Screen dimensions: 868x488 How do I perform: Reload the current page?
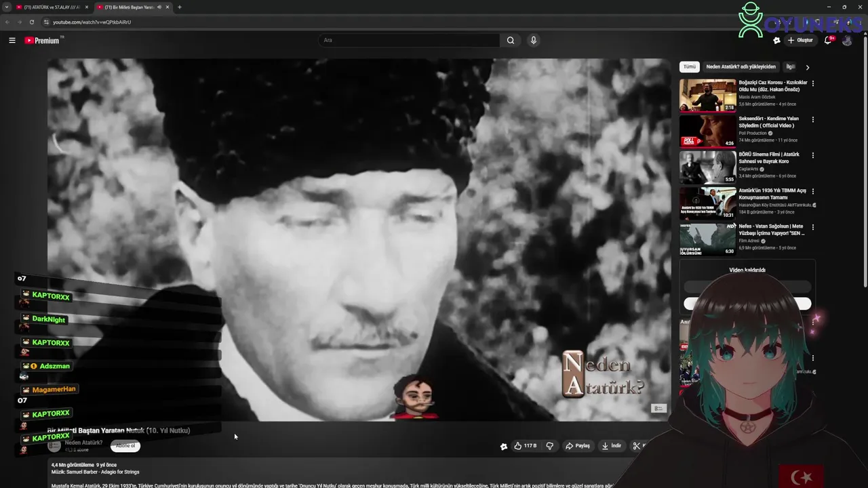tap(32, 22)
